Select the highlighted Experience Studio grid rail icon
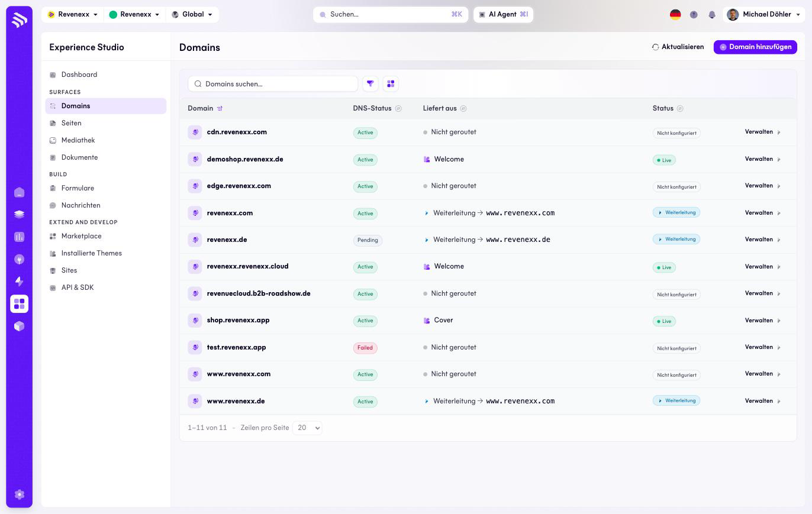812x514 pixels. point(19,303)
